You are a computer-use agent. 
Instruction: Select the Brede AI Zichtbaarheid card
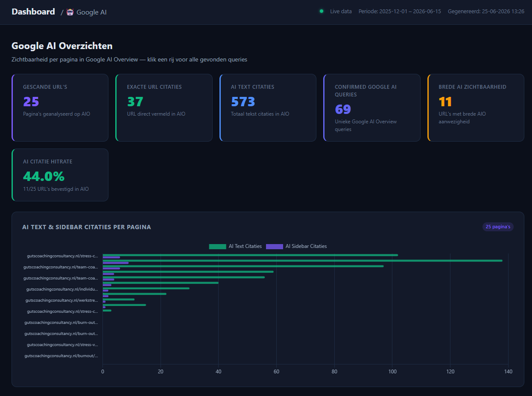476,108
